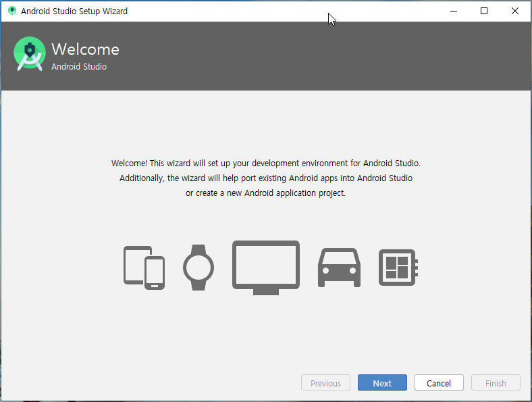Close the Setup Wizard window
The image size is (532, 402).
pos(514,11)
